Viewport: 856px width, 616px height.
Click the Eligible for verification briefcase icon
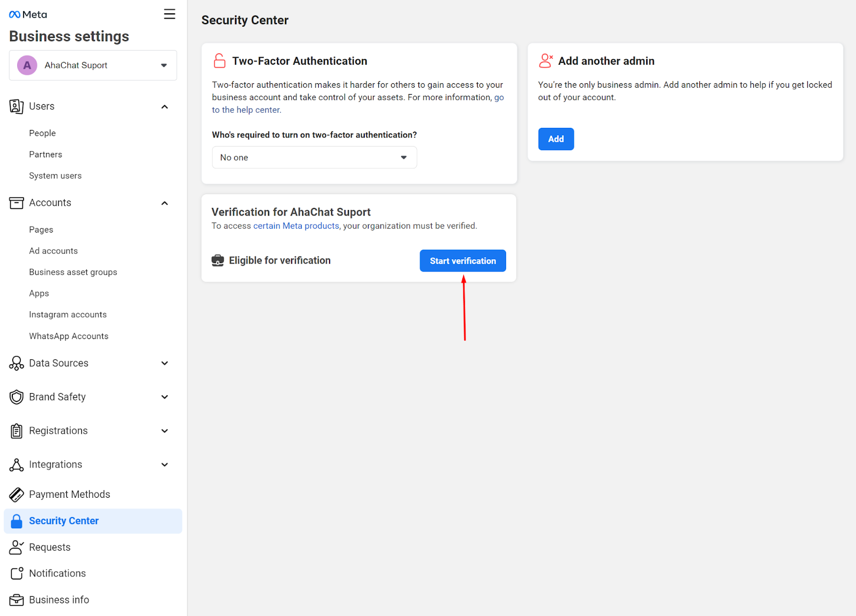click(218, 260)
